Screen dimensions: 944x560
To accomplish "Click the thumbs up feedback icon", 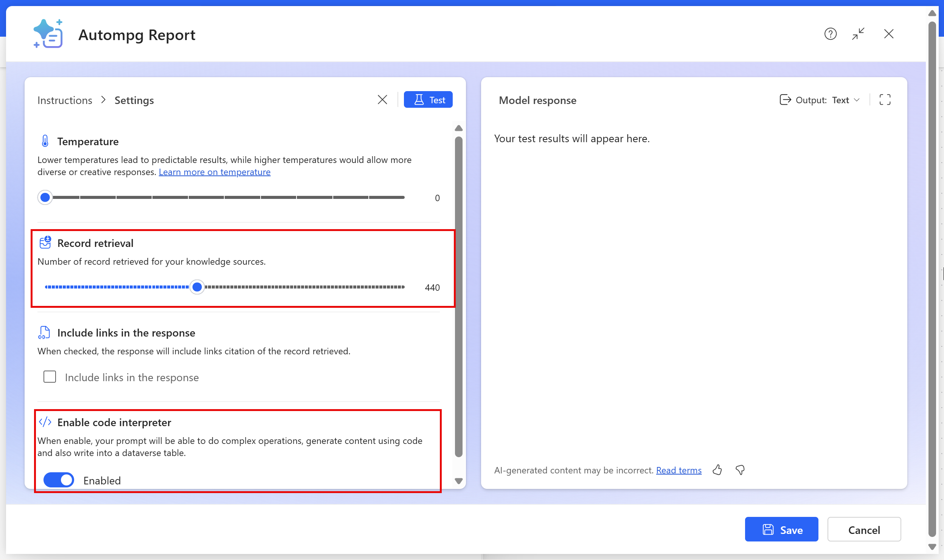I will tap(717, 470).
